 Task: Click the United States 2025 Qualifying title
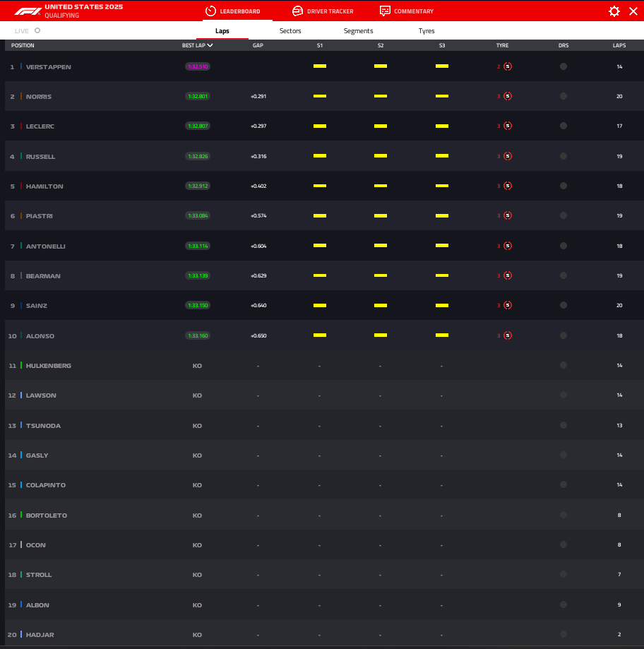coord(83,11)
